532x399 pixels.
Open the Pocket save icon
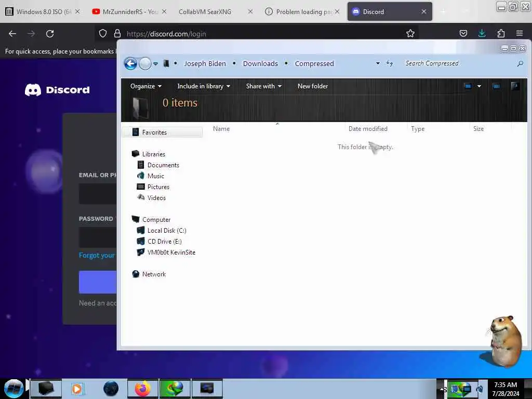(x=463, y=33)
